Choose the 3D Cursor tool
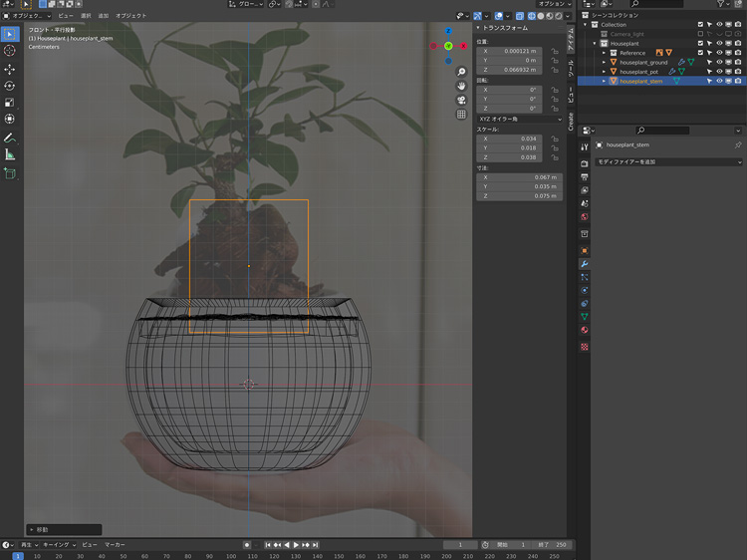 pos(10,50)
